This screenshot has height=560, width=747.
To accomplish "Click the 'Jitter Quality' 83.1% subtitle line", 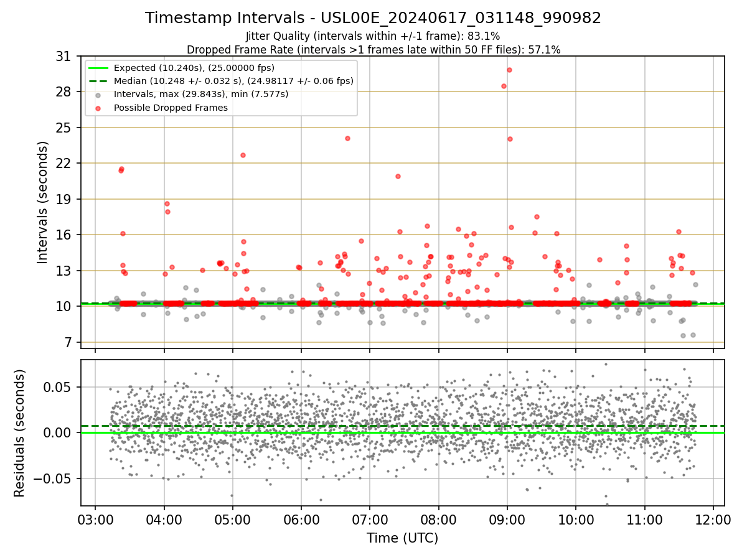I will click(x=373, y=36).
